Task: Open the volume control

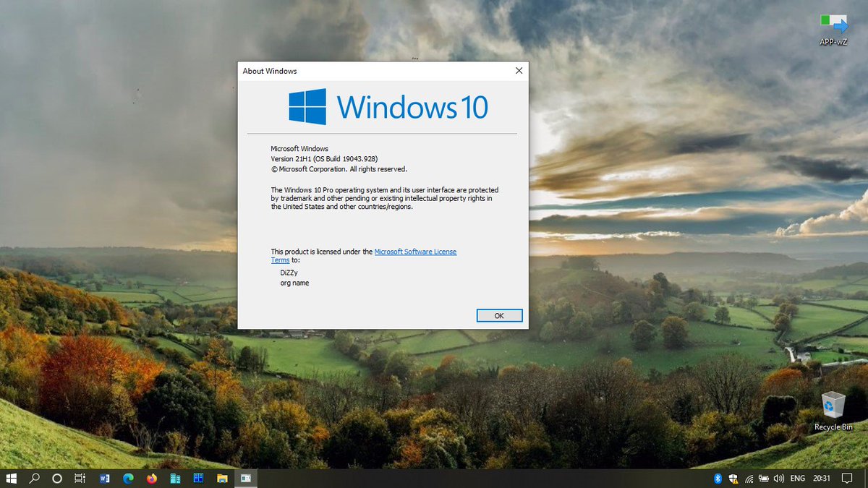Action: tap(779, 478)
